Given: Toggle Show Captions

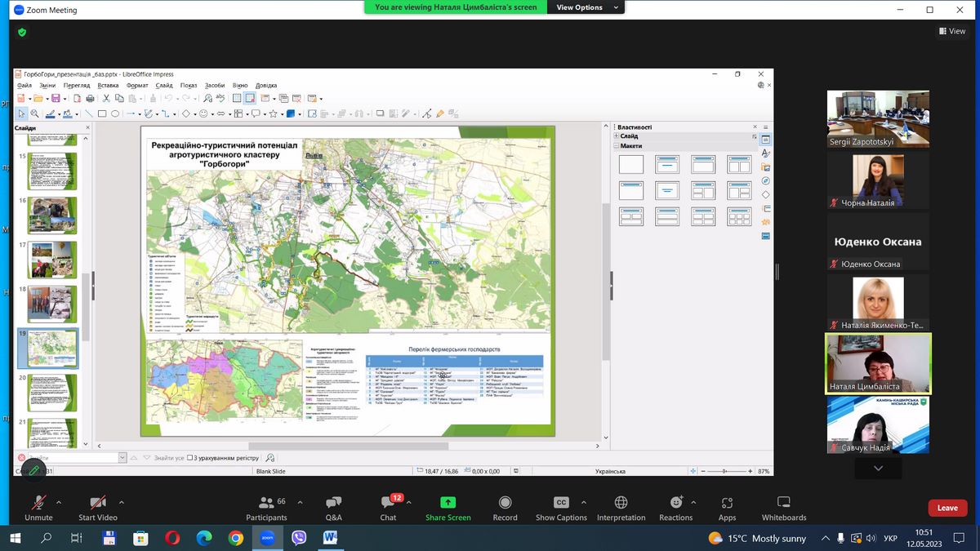Looking at the screenshot, I should tap(561, 503).
